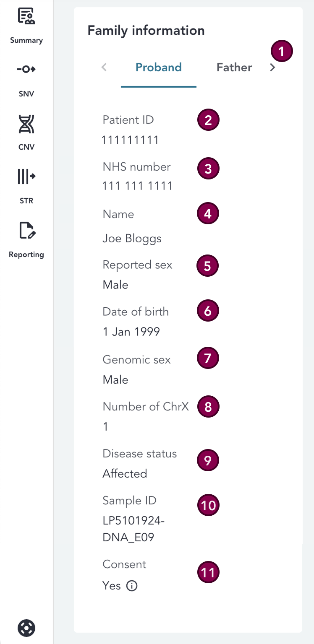Open the Summary panel

[26, 23]
